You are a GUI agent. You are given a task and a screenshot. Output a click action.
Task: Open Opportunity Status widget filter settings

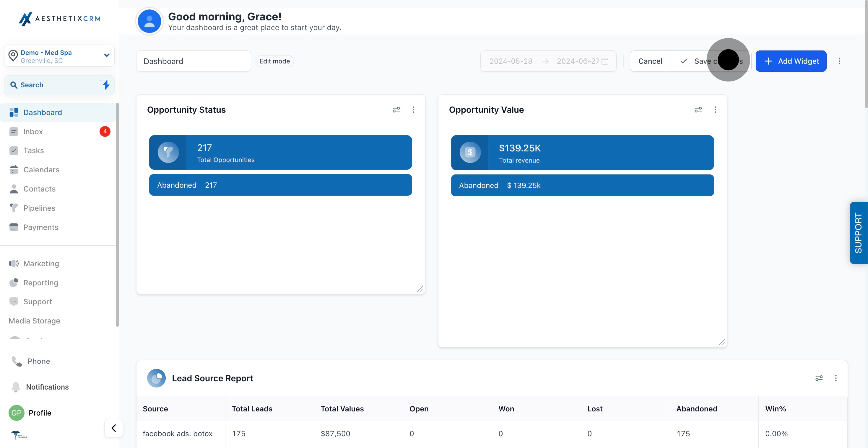click(x=396, y=110)
